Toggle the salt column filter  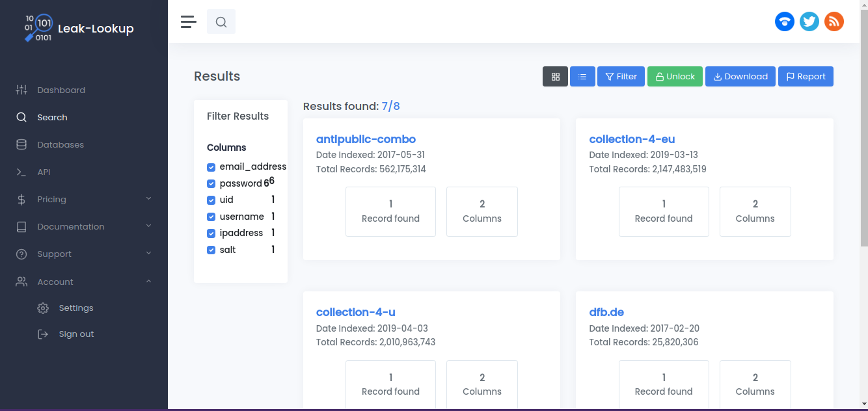coord(211,250)
